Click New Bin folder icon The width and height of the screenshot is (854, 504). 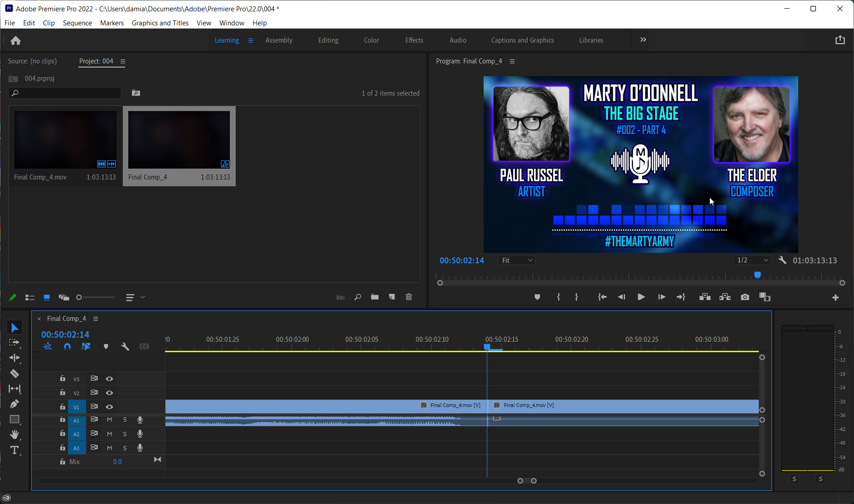point(374,297)
